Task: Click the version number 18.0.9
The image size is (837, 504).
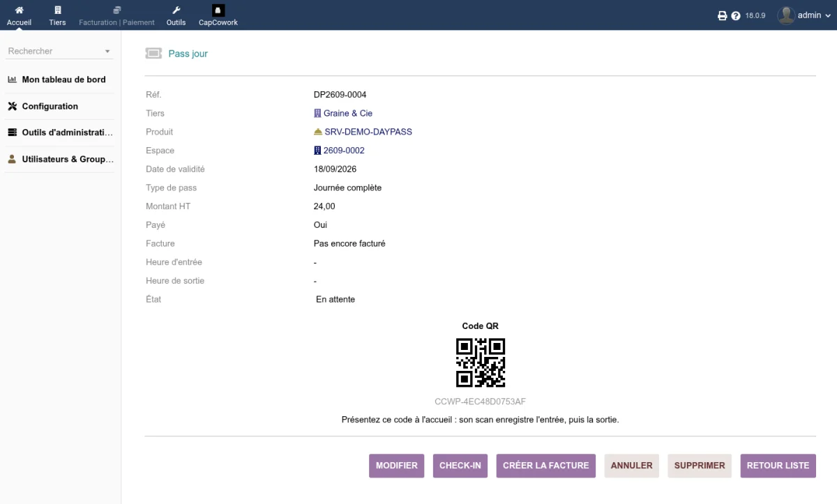Action: [755, 15]
